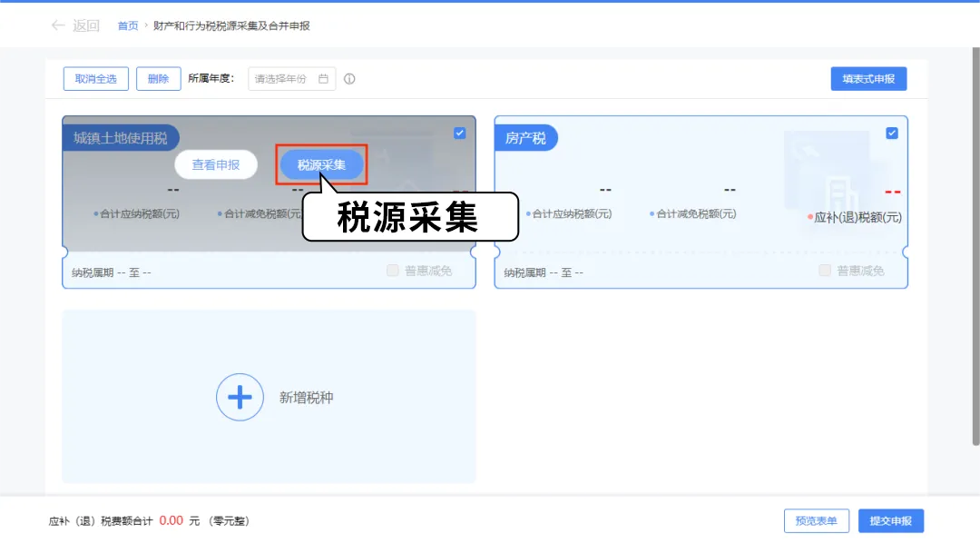The image size is (980, 544).
Task: Click the 提交申报 button
Action: tap(891, 521)
